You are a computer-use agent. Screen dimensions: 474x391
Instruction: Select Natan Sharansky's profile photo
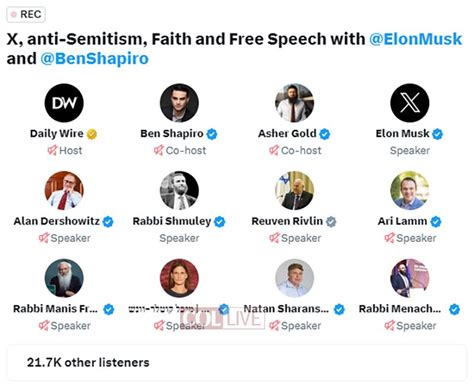point(295,278)
